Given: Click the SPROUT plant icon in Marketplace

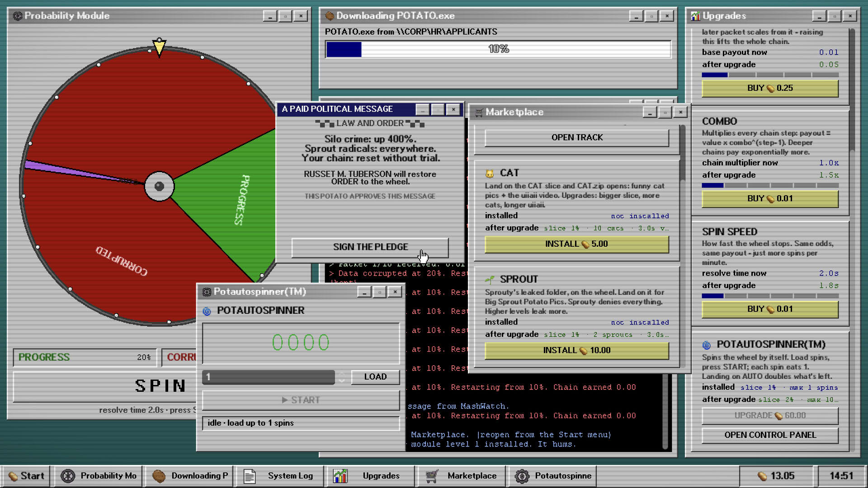Looking at the screenshot, I should tap(490, 279).
